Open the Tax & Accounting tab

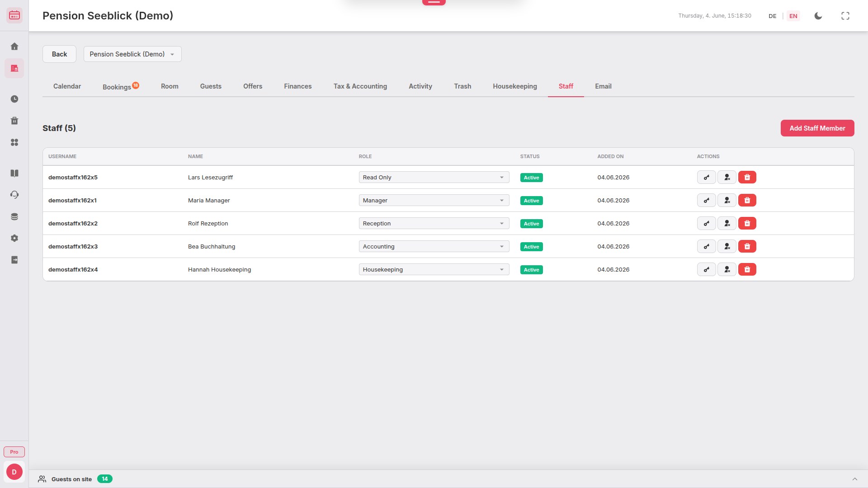(x=360, y=86)
